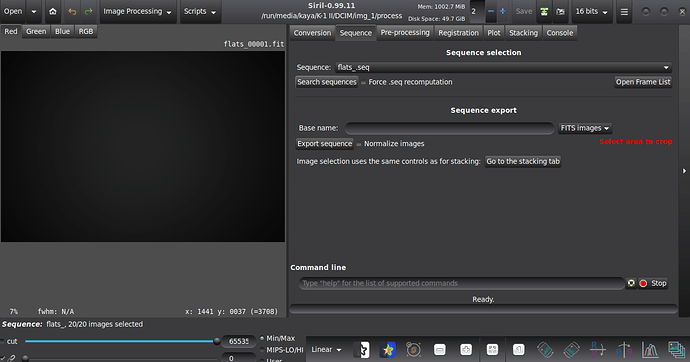This screenshot has width=690, height=362.
Task: Mirror image vertically icon
Action: coord(598,350)
